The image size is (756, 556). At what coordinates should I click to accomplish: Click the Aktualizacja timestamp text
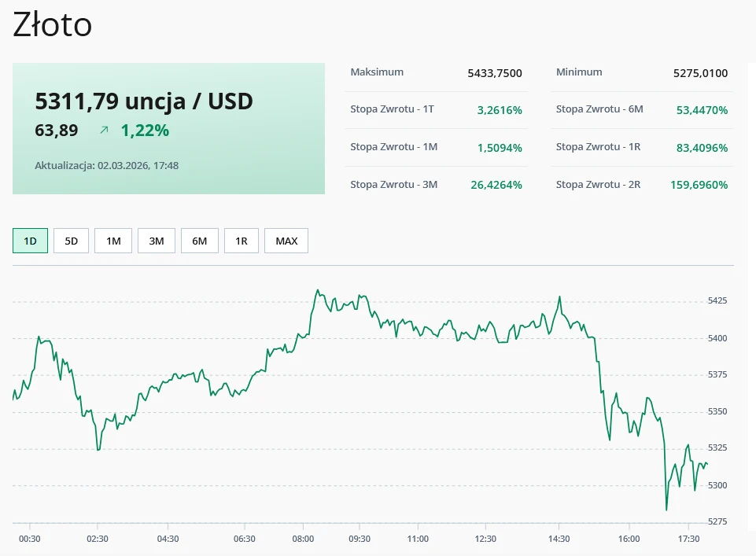tap(106, 165)
